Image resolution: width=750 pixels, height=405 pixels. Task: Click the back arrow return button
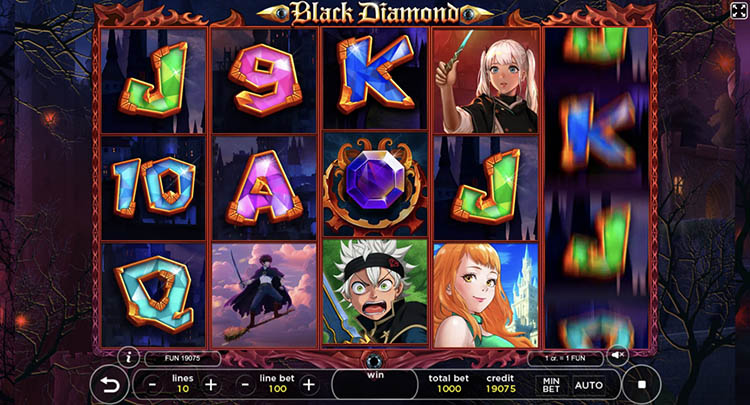pos(110,385)
